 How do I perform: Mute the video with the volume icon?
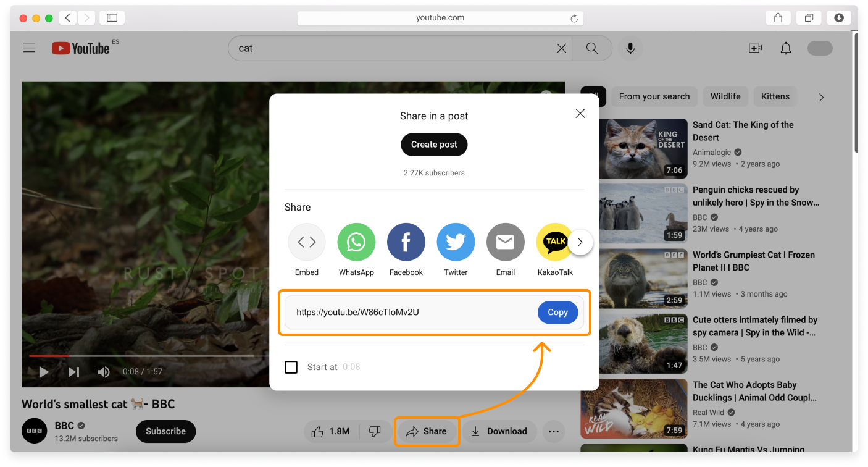[104, 372]
